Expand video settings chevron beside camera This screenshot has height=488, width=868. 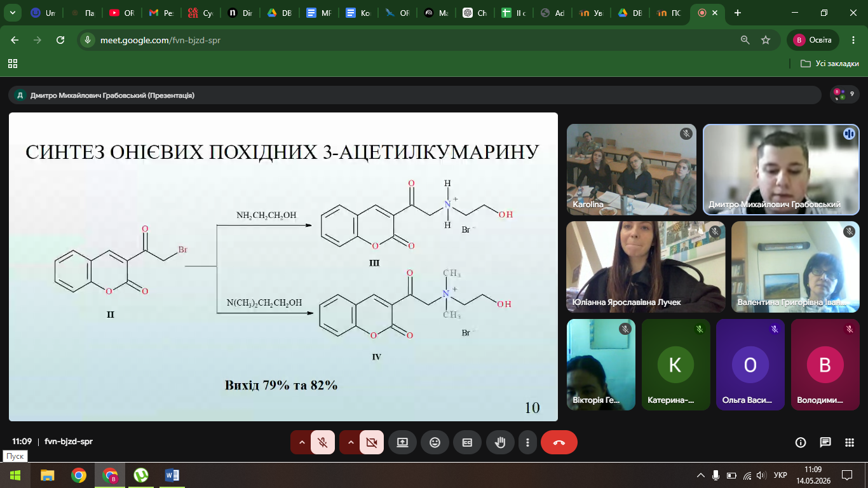pos(350,442)
